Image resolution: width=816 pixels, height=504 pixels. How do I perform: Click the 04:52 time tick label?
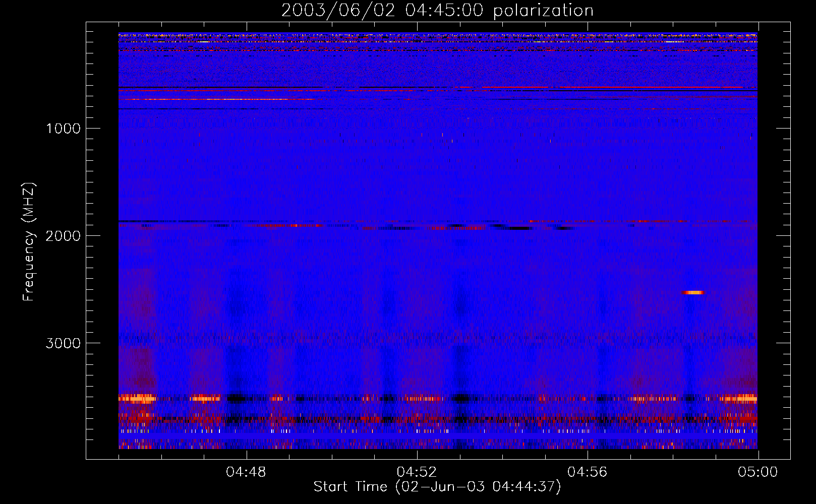(417, 472)
